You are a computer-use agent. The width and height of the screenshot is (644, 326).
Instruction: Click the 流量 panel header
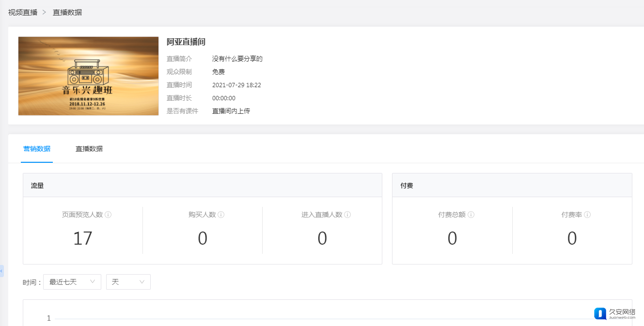(x=203, y=185)
